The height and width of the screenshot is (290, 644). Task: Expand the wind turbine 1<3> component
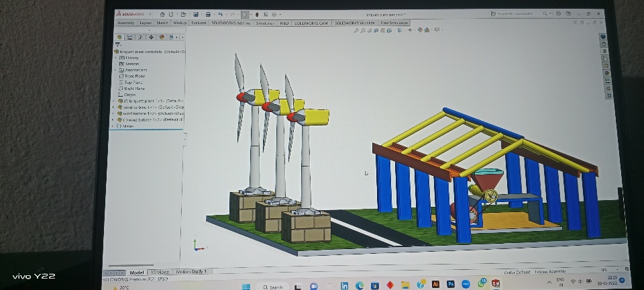[x=113, y=120]
